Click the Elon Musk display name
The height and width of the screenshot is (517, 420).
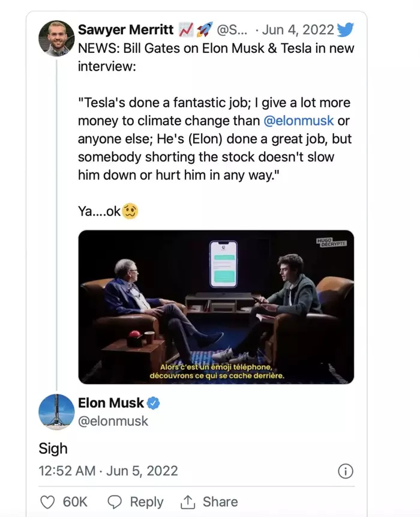coord(111,403)
